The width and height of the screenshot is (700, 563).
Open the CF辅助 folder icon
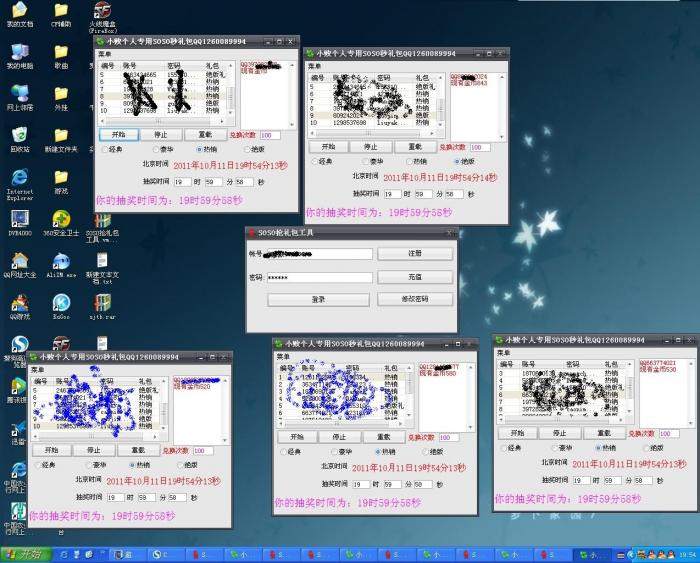click(61, 15)
